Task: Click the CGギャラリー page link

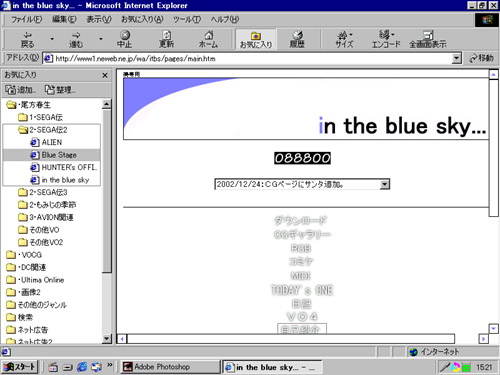Action: tap(302, 235)
